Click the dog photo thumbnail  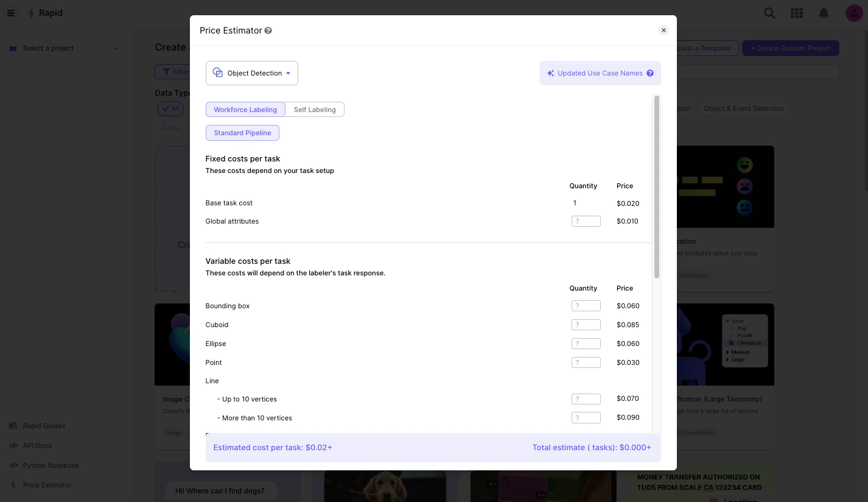click(x=385, y=486)
